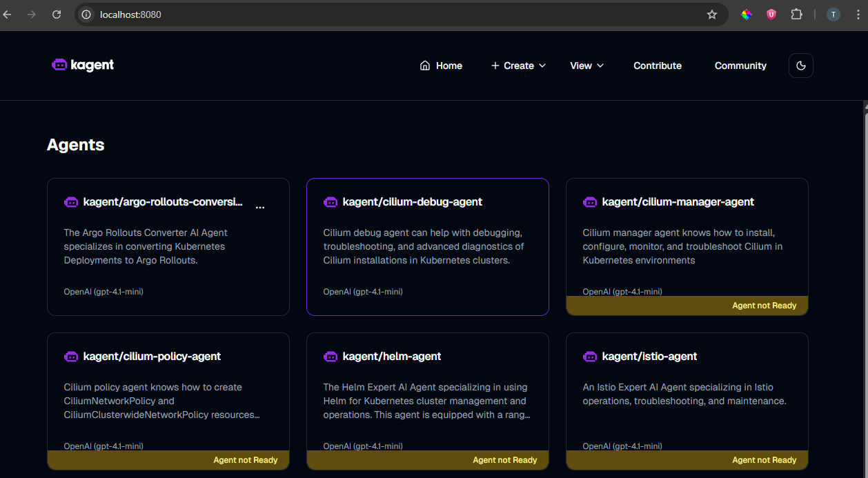The image size is (868, 478).
Task: Click the Istio Expert AI Agent description
Action: coord(684,394)
